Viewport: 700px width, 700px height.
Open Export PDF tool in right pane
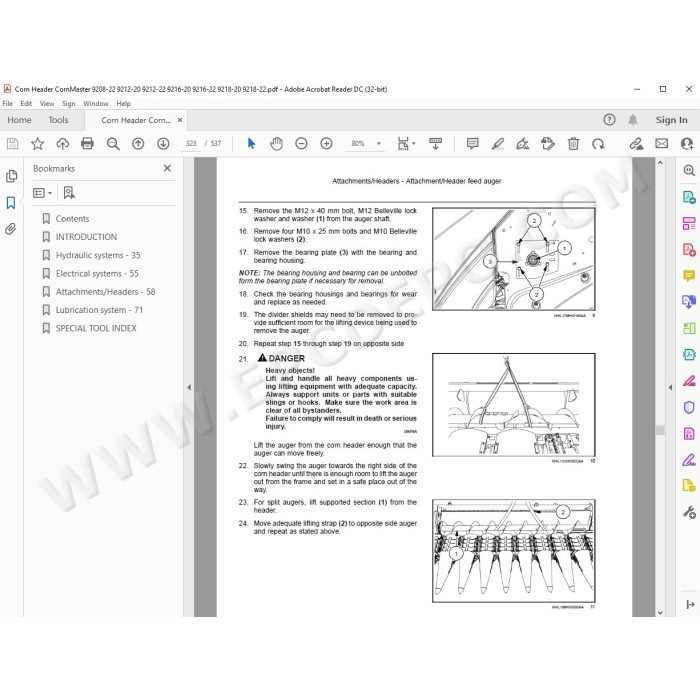[689, 197]
